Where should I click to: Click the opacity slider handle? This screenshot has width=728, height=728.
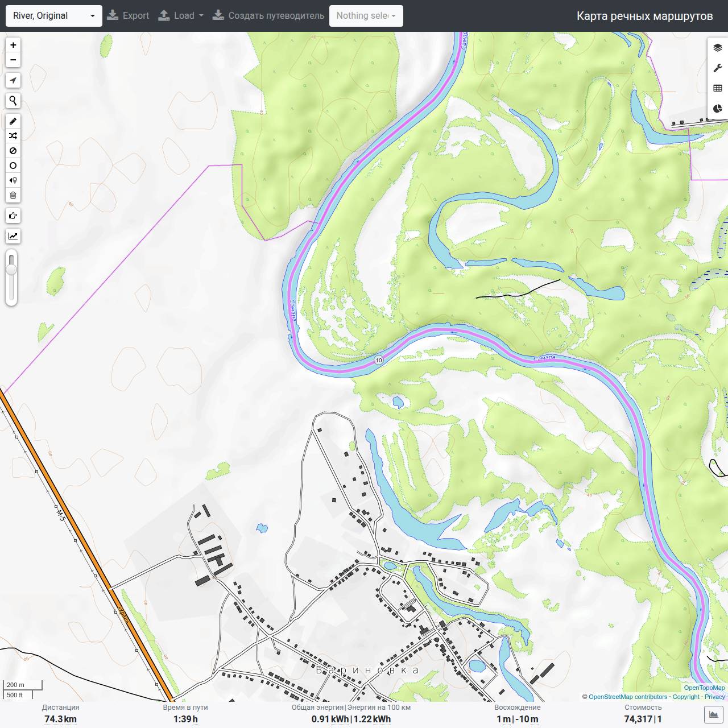tap(11, 270)
